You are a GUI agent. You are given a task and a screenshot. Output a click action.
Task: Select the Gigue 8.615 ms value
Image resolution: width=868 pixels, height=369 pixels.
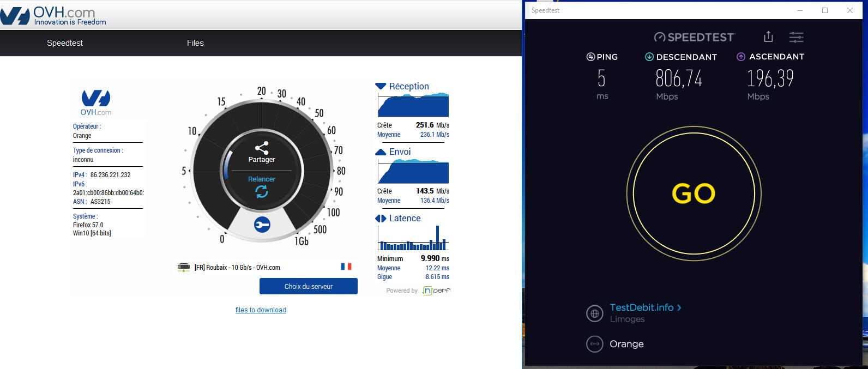point(437,277)
